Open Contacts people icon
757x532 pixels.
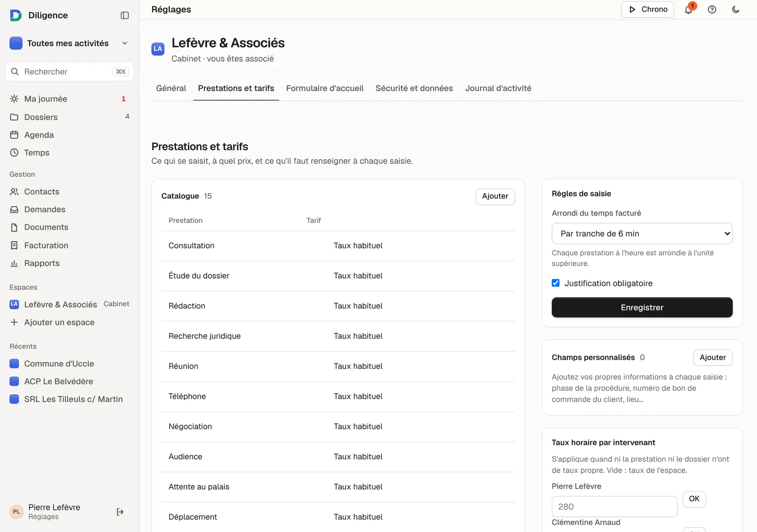tap(14, 192)
